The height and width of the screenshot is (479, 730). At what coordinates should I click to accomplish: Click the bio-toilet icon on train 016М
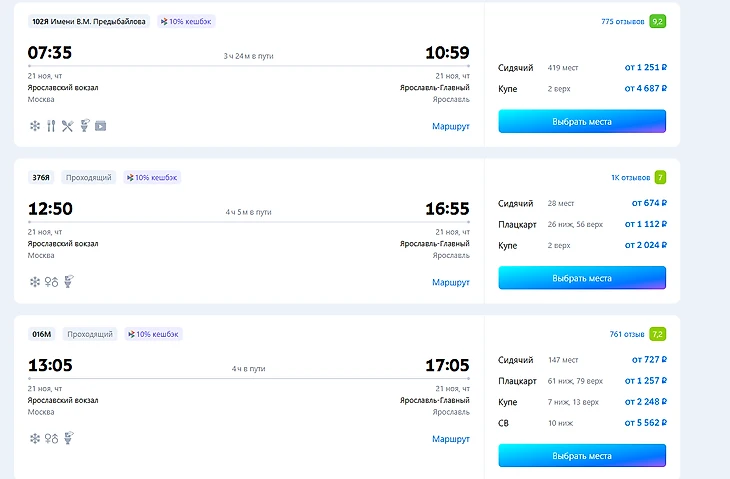click(69, 438)
